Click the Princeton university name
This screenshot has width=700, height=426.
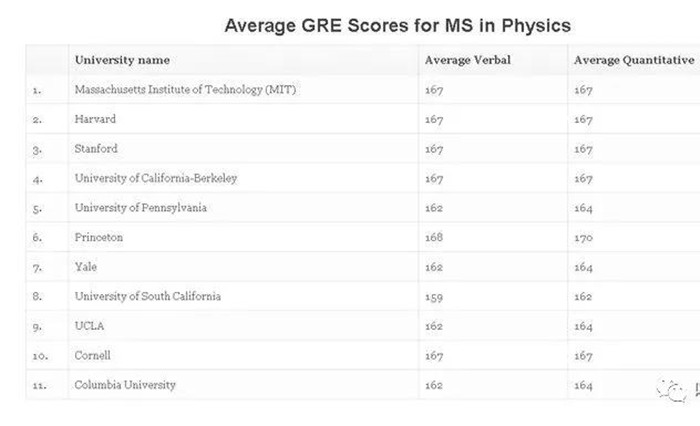99,237
